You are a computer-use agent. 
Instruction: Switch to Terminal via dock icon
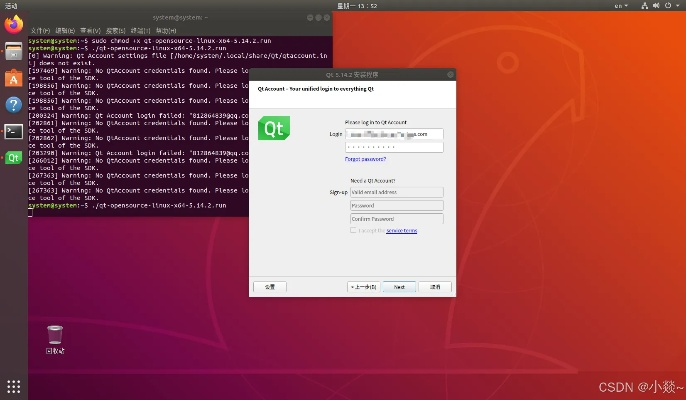tap(13, 130)
